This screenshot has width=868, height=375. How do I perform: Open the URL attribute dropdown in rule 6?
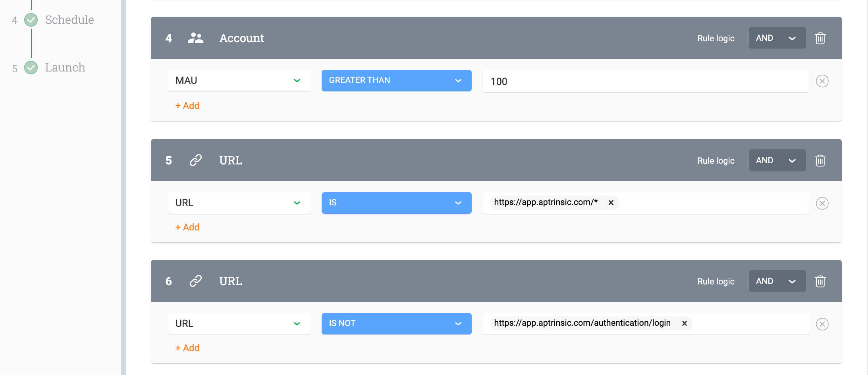pyautogui.click(x=239, y=324)
